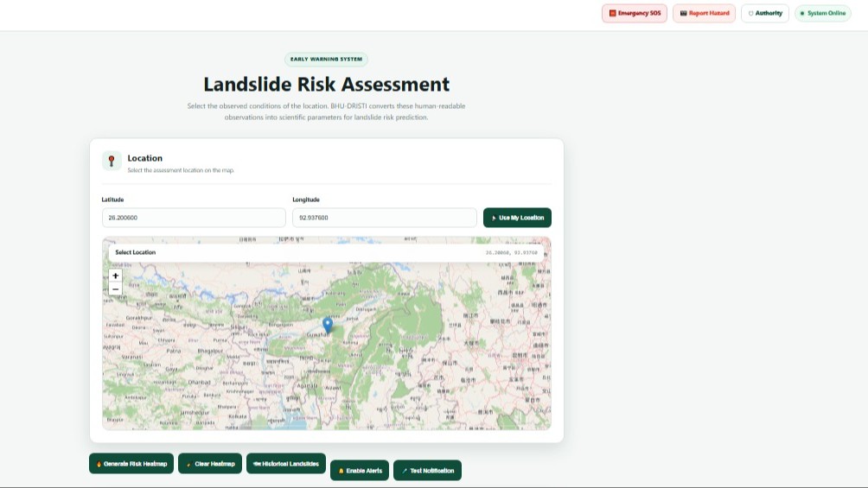This screenshot has height=488, width=868.
Task: Click the Emergency SOS button
Action: (635, 13)
